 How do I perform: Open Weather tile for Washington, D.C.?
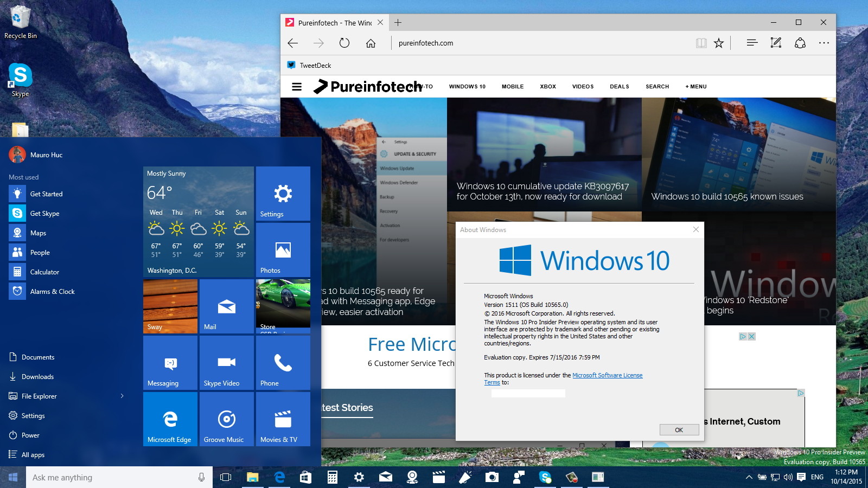(x=199, y=222)
